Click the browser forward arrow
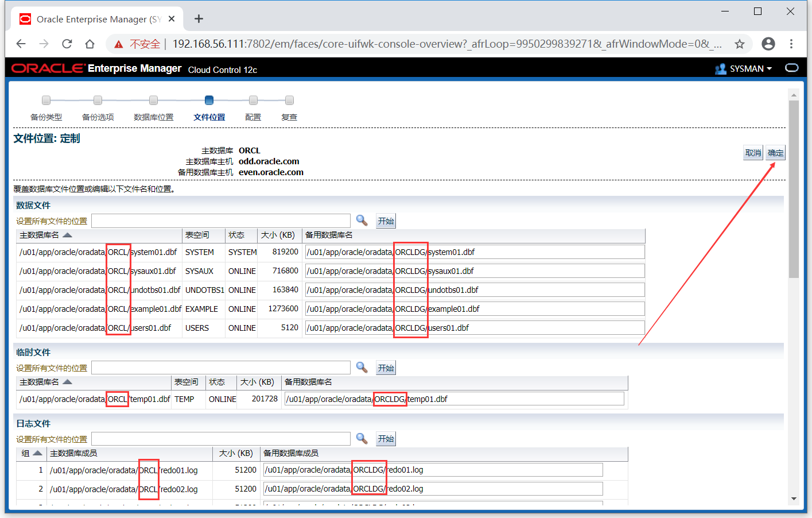The width and height of the screenshot is (812, 518). point(44,44)
